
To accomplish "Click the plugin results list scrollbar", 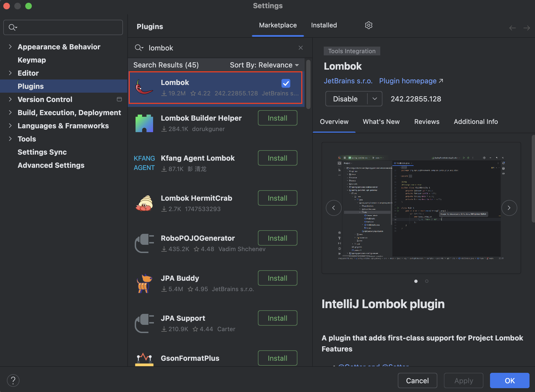I will pos(308,84).
